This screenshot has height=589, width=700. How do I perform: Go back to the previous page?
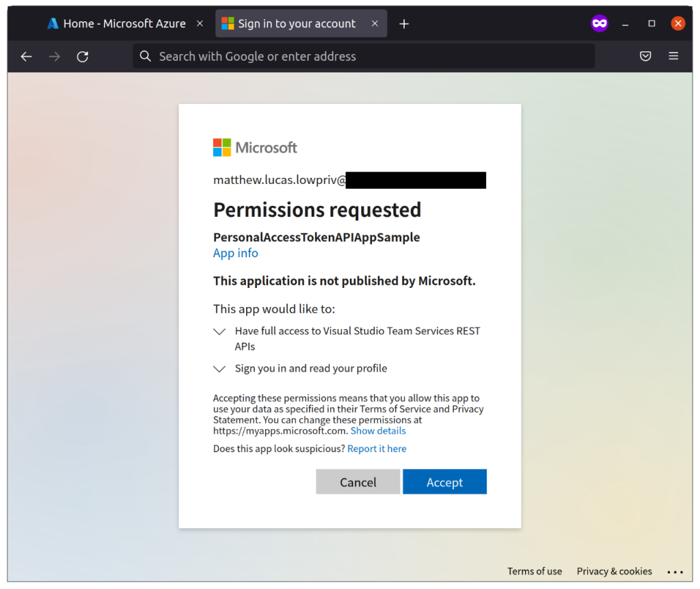point(27,56)
